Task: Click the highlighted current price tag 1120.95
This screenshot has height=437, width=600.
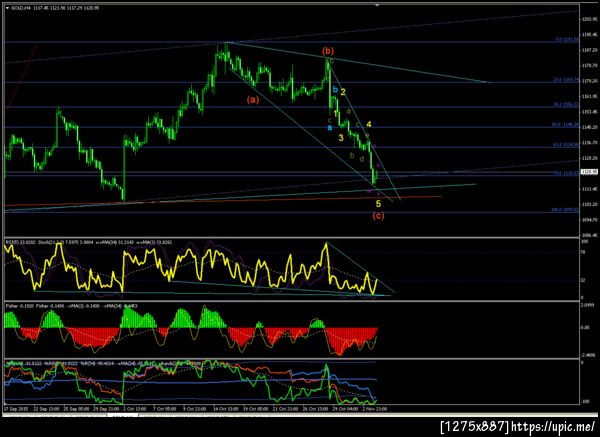Action: (x=589, y=172)
